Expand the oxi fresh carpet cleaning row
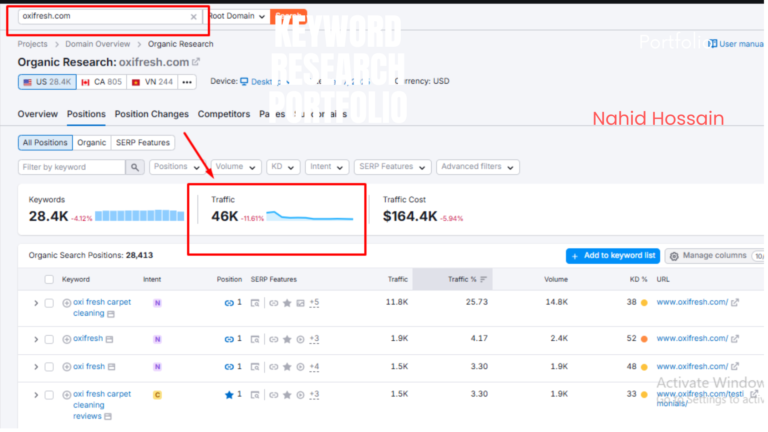This screenshot has height=432, width=768. (x=36, y=304)
